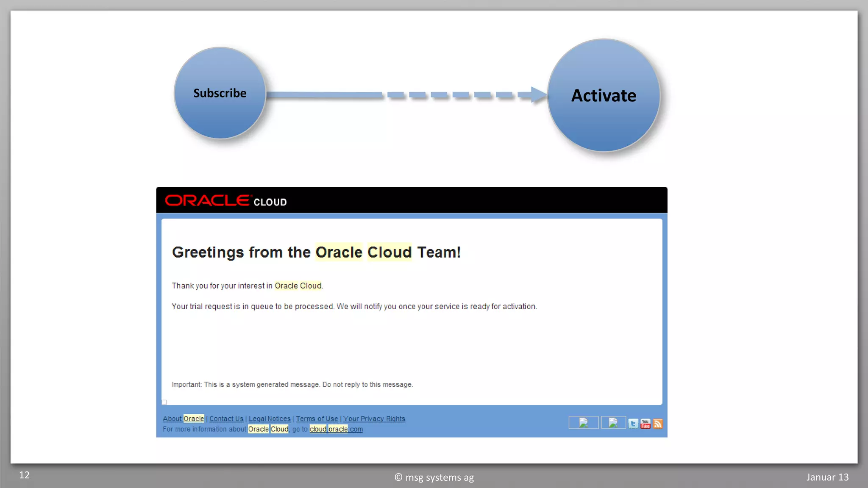The width and height of the screenshot is (868, 488).
Task: Click the RSS feed icon
Action: 657,424
